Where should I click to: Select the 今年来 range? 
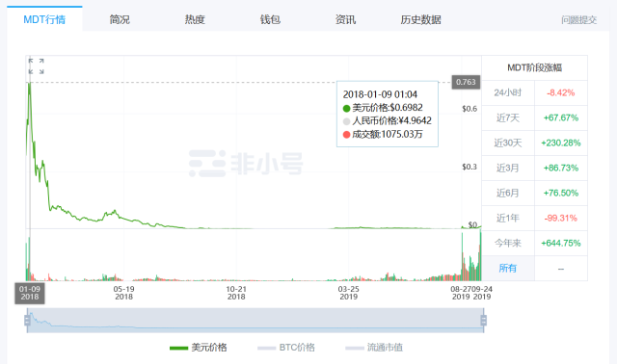pyautogui.click(x=508, y=244)
